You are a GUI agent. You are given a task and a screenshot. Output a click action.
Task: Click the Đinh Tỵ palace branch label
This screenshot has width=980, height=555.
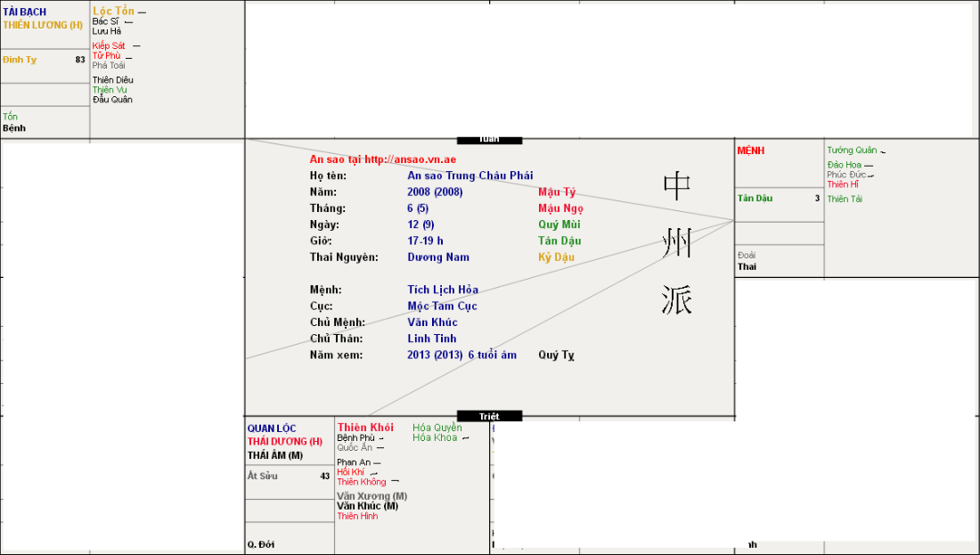tap(20, 60)
